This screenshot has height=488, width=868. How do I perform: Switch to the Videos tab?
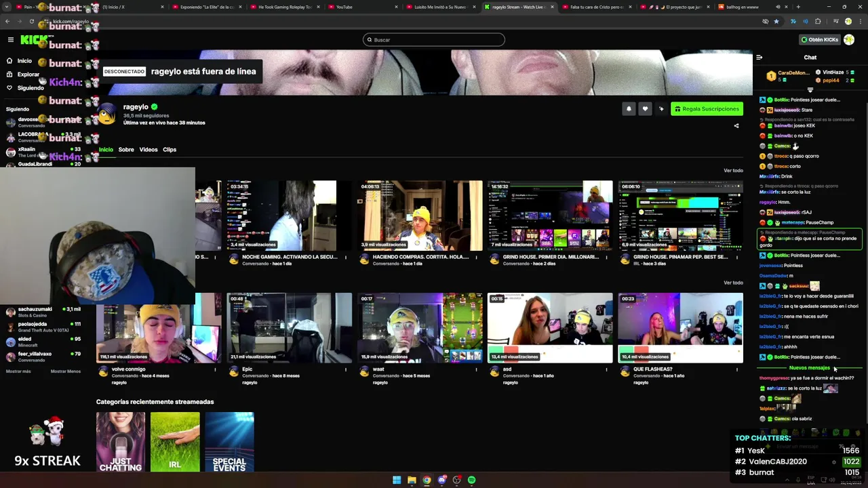coord(149,150)
